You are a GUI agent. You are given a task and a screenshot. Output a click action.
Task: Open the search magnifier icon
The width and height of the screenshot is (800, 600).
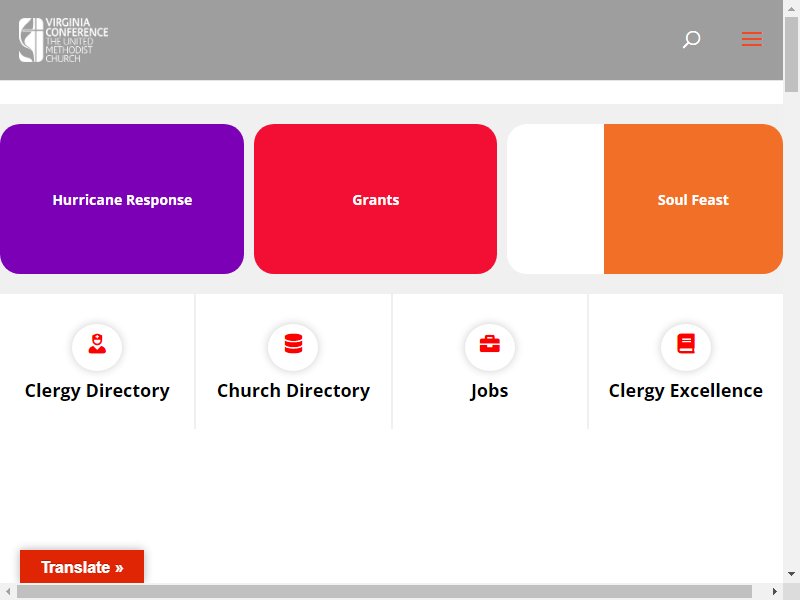pos(691,39)
